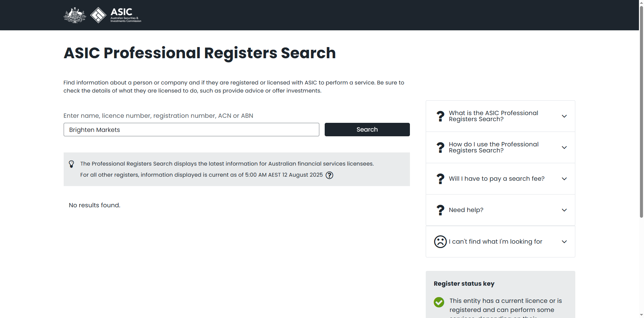Click question mark icon beside 'What is the ASIC'
The width and height of the screenshot is (644, 318).
tap(440, 116)
